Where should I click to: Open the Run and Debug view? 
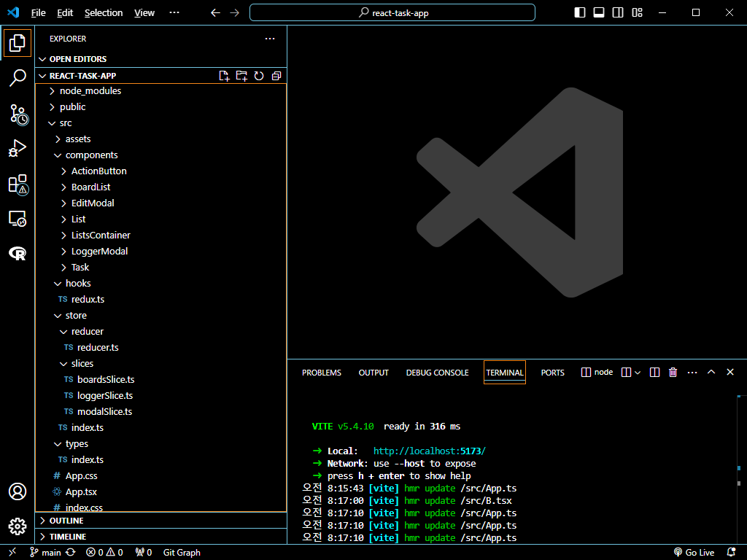click(18, 148)
